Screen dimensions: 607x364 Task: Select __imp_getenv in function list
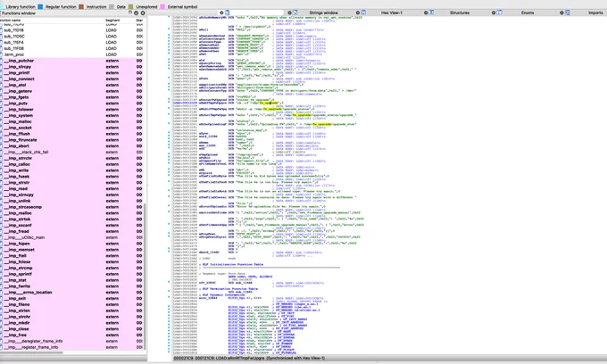tap(71, 91)
